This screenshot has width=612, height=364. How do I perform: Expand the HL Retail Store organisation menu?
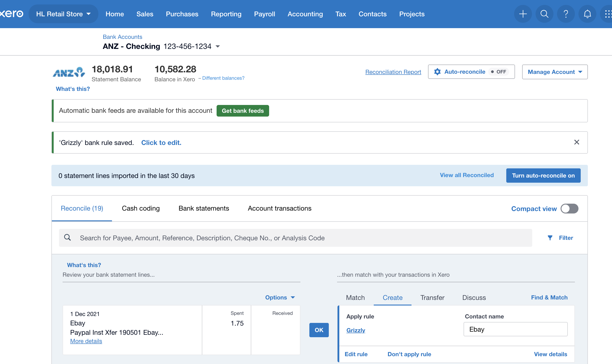(x=63, y=14)
